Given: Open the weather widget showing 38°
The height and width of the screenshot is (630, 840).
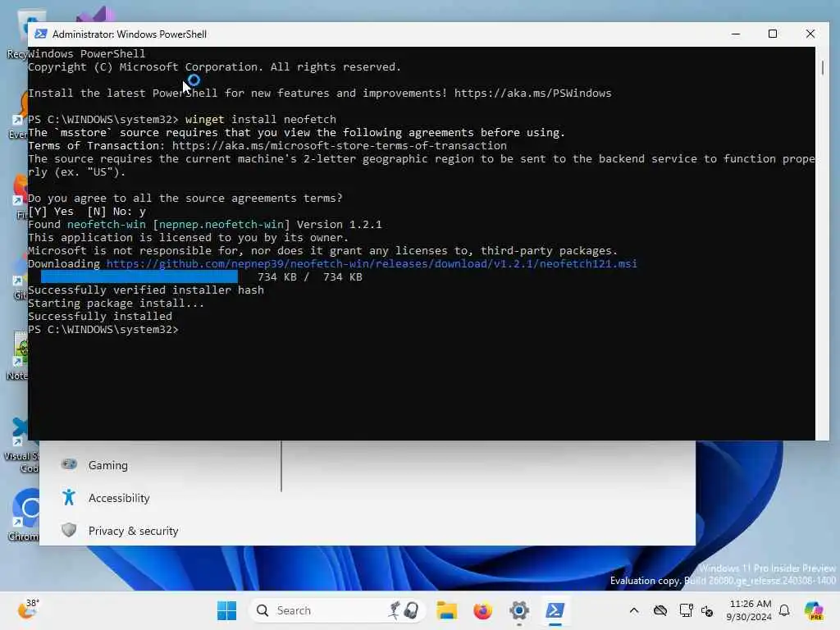Looking at the screenshot, I should point(28,609).
